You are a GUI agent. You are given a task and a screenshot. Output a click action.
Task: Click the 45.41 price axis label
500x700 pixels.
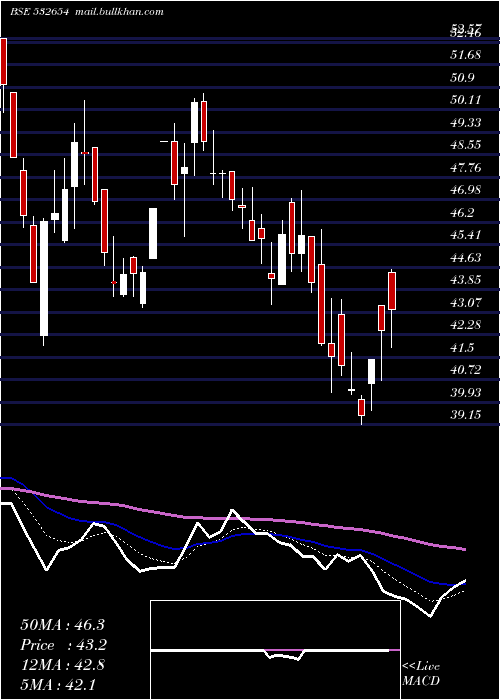[x=466, y=235]
